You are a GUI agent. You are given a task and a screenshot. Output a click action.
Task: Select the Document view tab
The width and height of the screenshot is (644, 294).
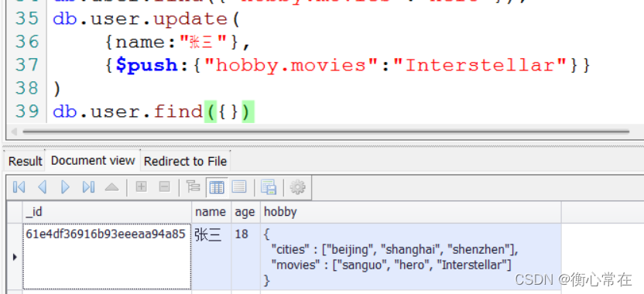[x=93, y=161]
